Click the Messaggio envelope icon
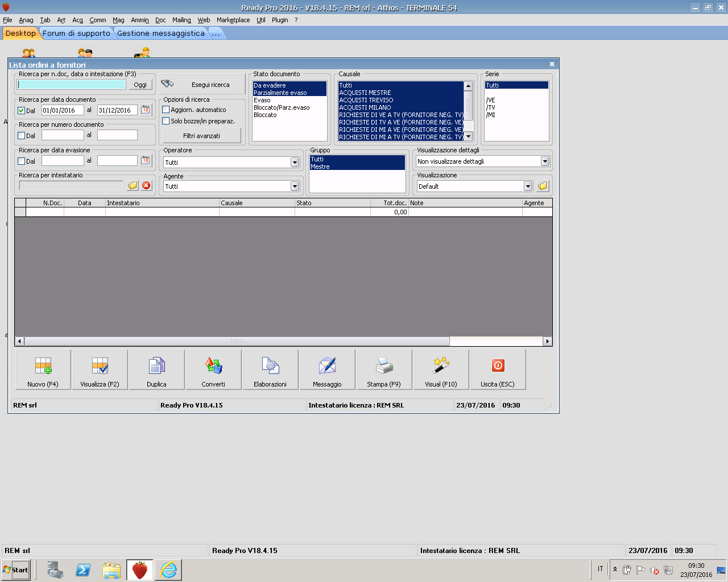This screenshot has height=582, width=728. point(327,366)
